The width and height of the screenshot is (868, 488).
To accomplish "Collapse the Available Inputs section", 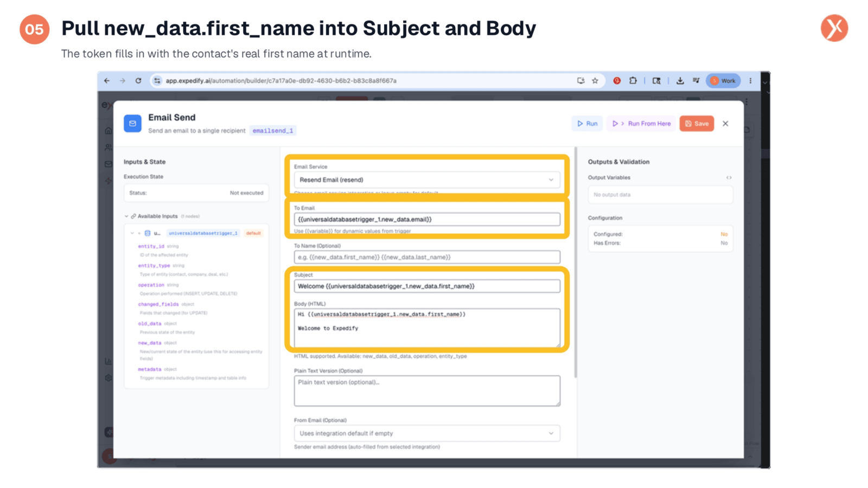I will coord(126,216).
